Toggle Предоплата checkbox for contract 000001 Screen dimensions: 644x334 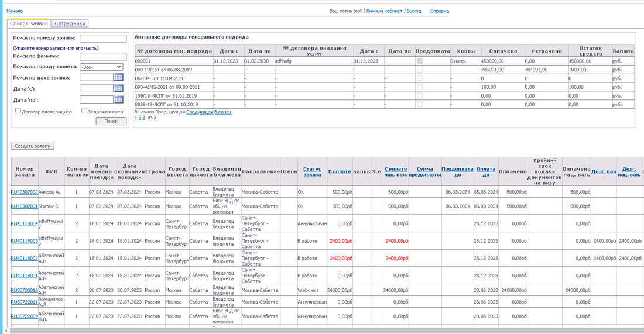click(x=419, y=61)
